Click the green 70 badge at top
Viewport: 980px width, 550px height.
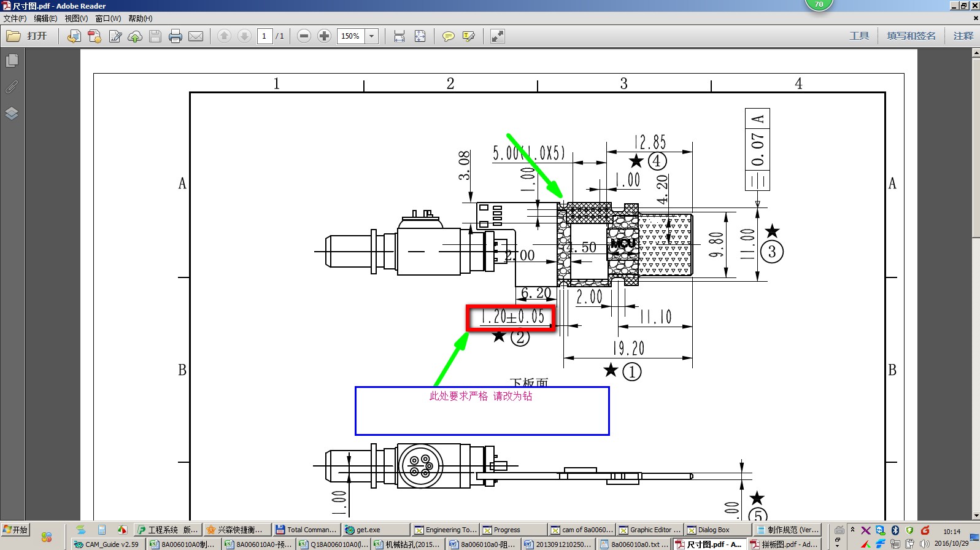tap(819, 5)
